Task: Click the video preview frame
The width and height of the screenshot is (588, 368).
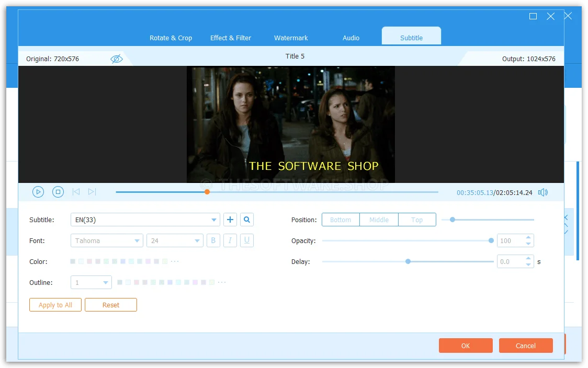Action: (291, 124)
